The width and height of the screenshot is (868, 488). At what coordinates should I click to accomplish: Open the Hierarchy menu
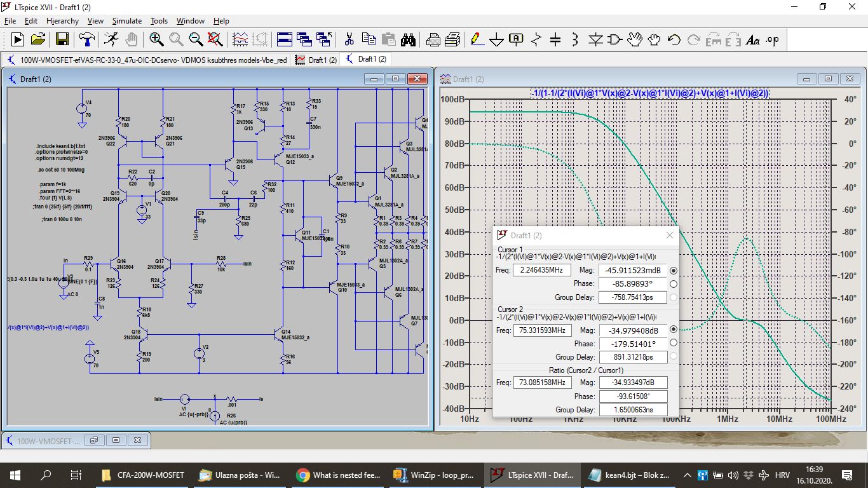pos(62,21)
